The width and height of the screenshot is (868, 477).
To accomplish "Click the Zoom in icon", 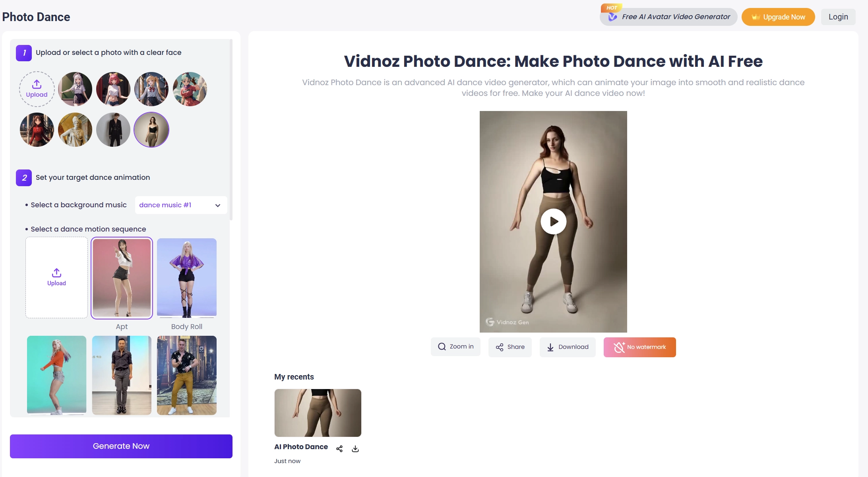I will 455,347.
